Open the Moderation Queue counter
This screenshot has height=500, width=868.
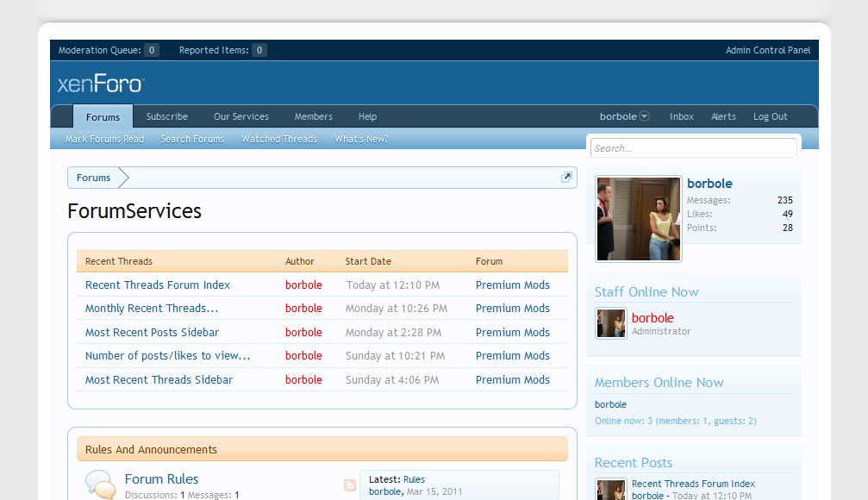coord(151,50)
